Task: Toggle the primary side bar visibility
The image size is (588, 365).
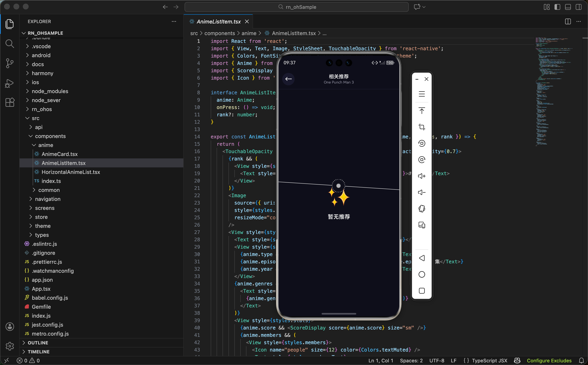Action: (557, 7)
